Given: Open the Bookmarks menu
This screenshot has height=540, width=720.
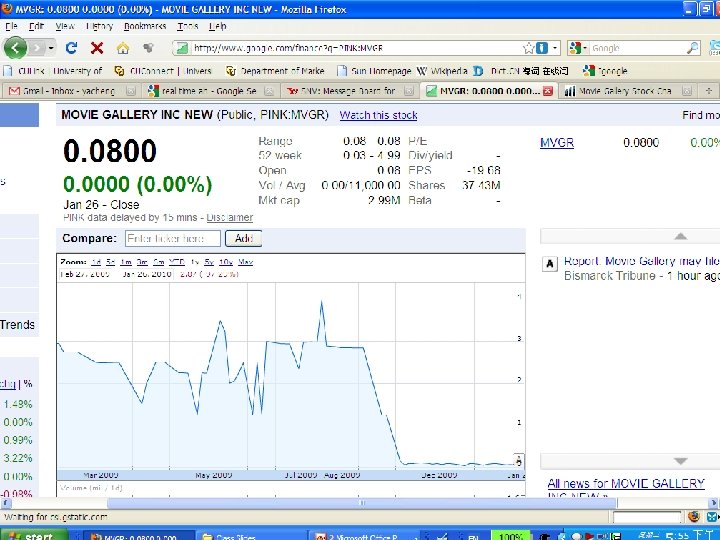Looking at the screenshot, I should [x=145, y=26].
